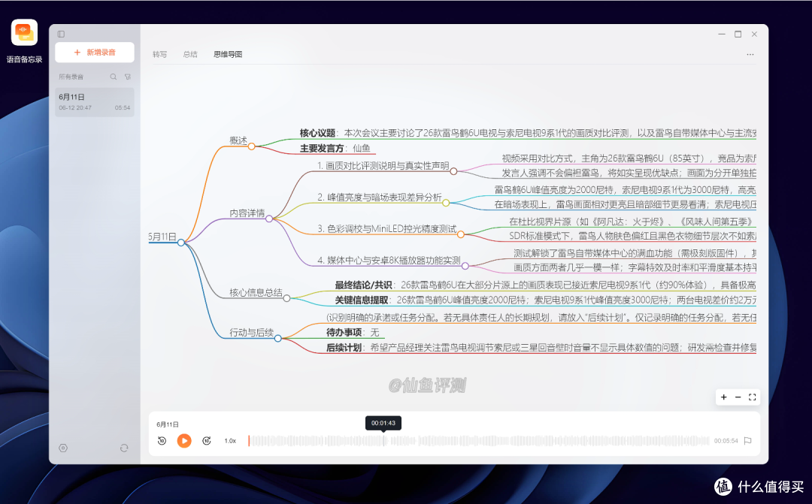Collapse the 概述 node circle
The width and height of the screenshot is (812, 504).
pyautogui.click(x=251, y=146)
